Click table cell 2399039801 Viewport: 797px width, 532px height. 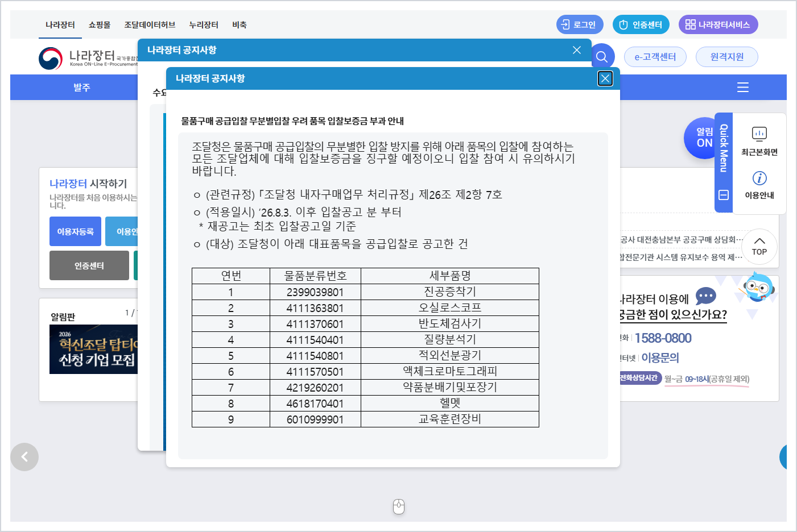pyautogui.click(x=315, y=292)
